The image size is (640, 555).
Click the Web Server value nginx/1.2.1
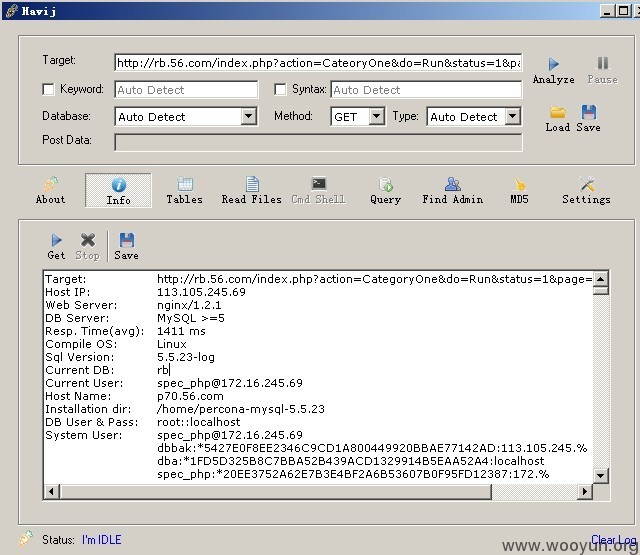(x=189, y=305)
